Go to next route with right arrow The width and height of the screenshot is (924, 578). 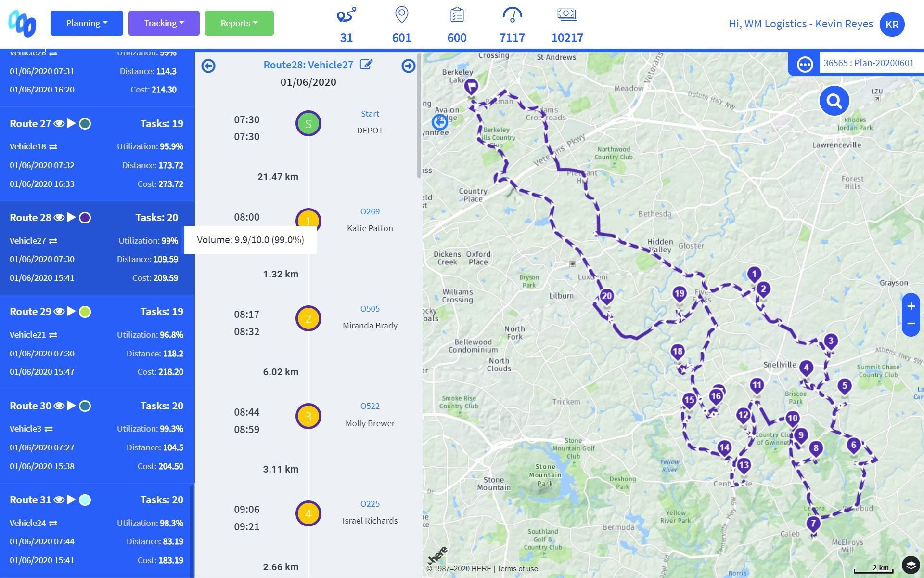(x=408, y=66)
